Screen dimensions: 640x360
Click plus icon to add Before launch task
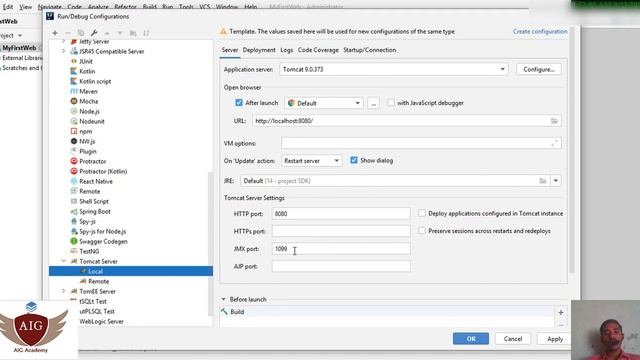pos(561,312)
